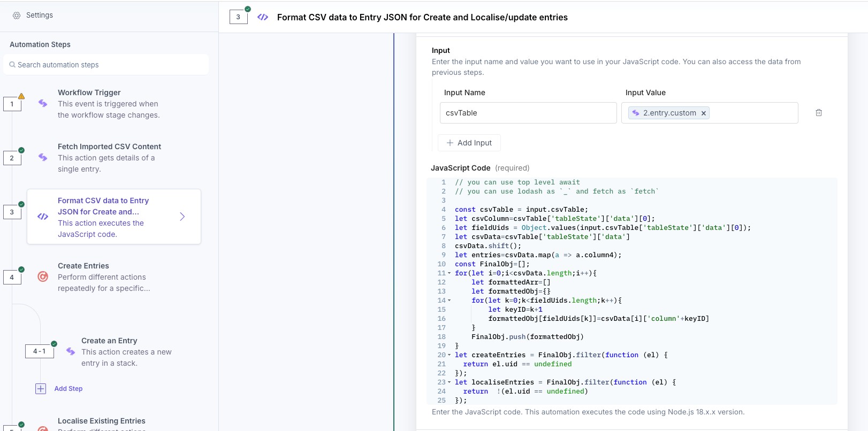Collapse the code fold at line 14
The width and height of the screenshot is (868, 431).
pyautogui.click(x=449, y=301)
